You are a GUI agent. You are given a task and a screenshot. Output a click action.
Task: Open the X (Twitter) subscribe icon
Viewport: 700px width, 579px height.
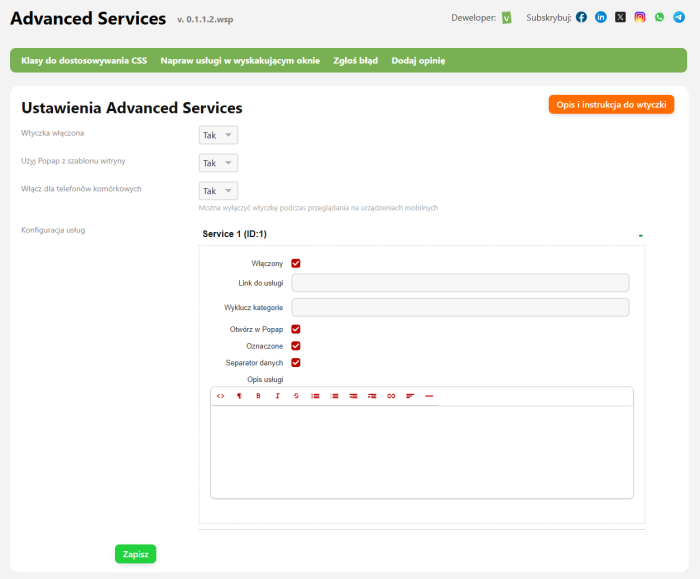pos(620,17)
